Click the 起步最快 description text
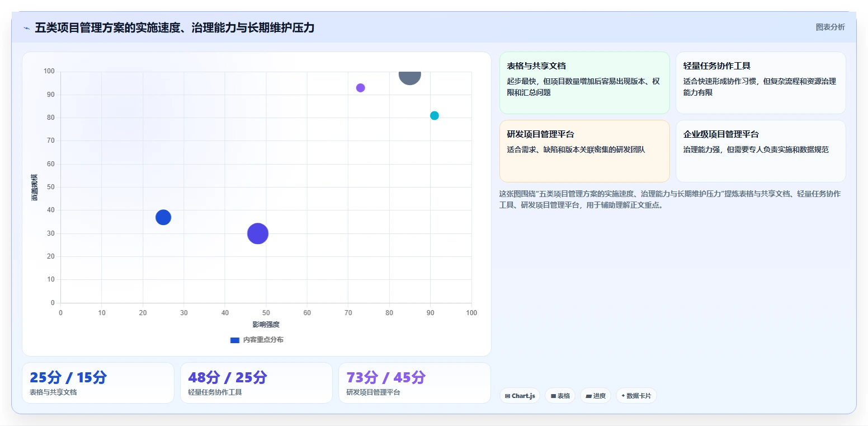This screenshot has height=426, width=868. coord(583,87)
